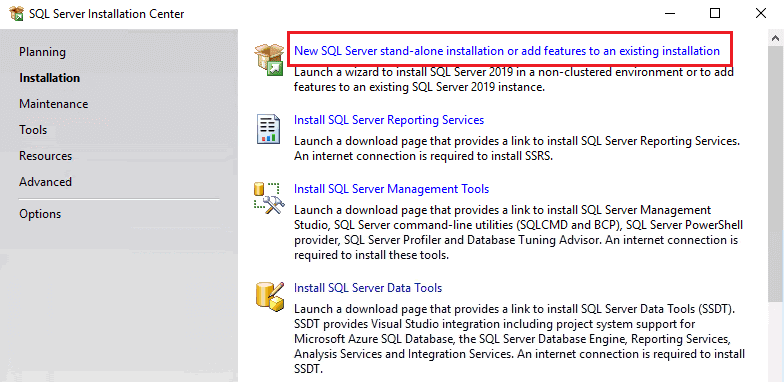784x382 pixels.
Task: Click the vertical scrollbar thumb
Action: click(x=776, y=175)
